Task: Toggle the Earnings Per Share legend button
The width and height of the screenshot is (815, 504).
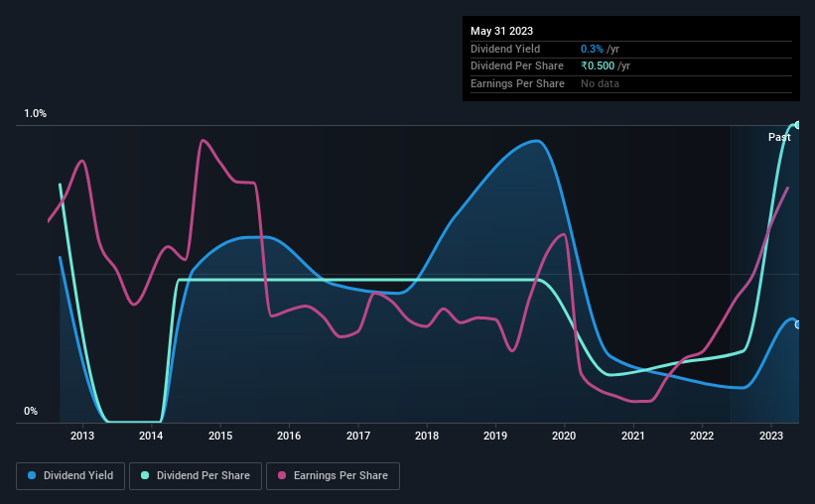Action: coord(334,476)
